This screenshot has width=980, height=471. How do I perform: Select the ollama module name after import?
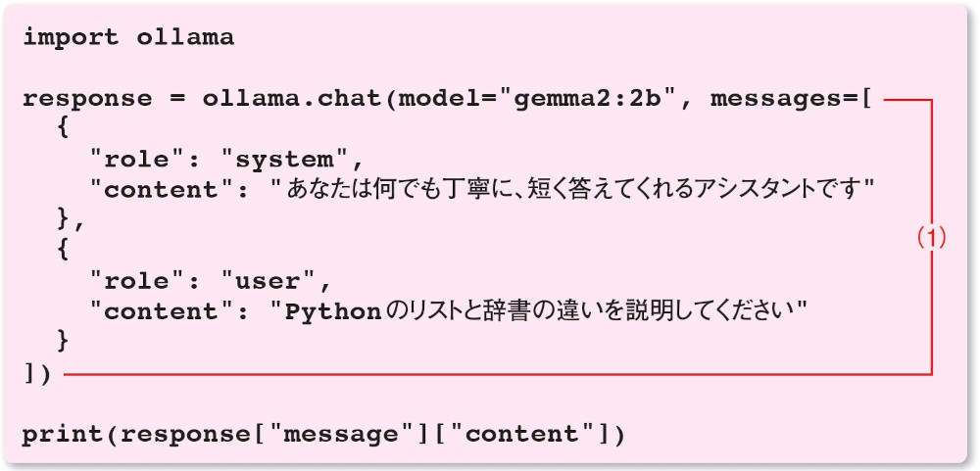tap(184, 37)
